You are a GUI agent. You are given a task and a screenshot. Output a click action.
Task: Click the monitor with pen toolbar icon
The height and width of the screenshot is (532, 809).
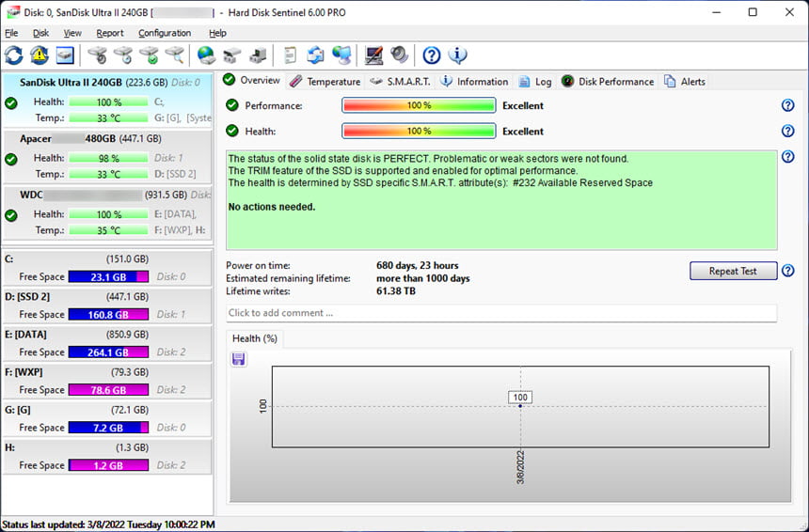(373, 55)
